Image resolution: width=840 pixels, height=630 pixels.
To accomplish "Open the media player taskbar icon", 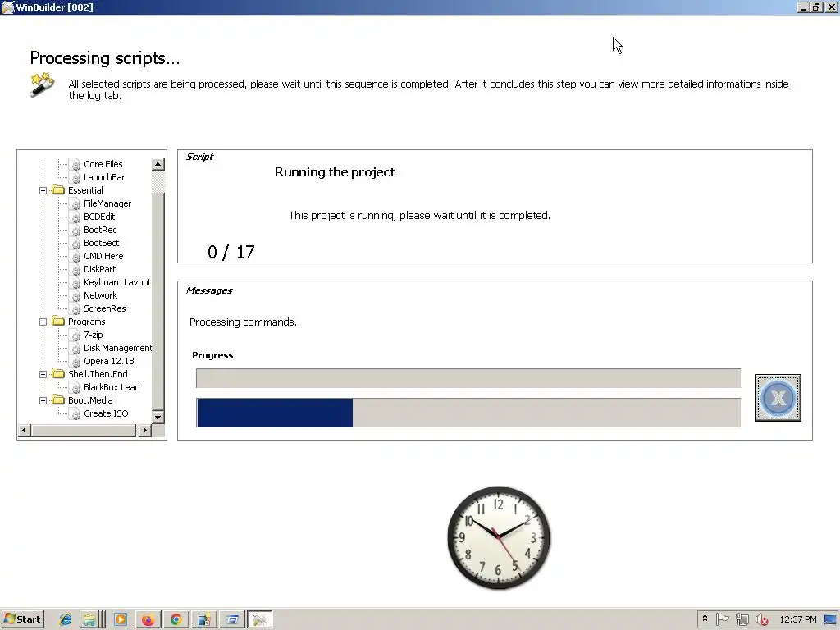I will pos(121,620).
